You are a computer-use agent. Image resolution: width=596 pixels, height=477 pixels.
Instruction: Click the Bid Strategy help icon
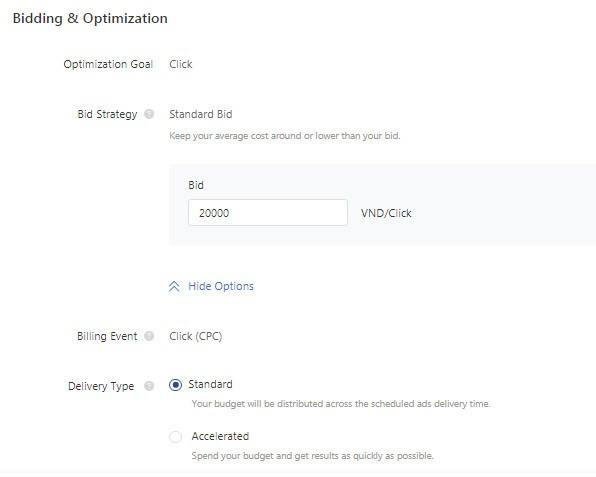(x=149, y=114)
